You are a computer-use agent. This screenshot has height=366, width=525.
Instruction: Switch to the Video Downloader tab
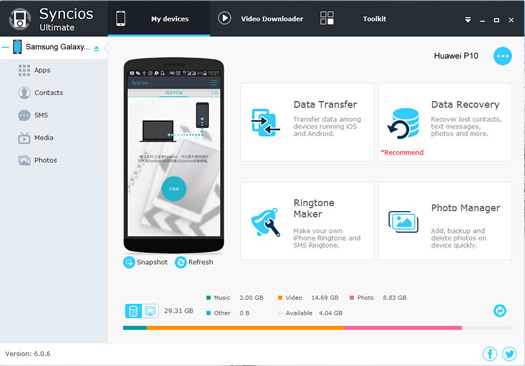click(260, 18)
